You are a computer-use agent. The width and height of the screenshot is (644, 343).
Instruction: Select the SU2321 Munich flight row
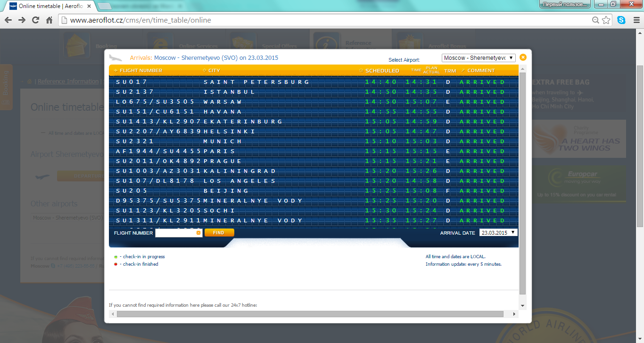[314, 141]
